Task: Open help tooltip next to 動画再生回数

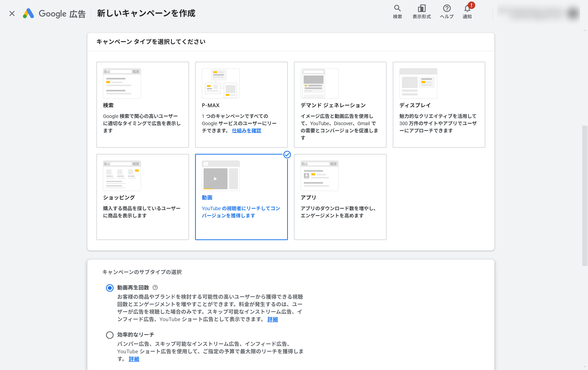Action: [155, 287]
